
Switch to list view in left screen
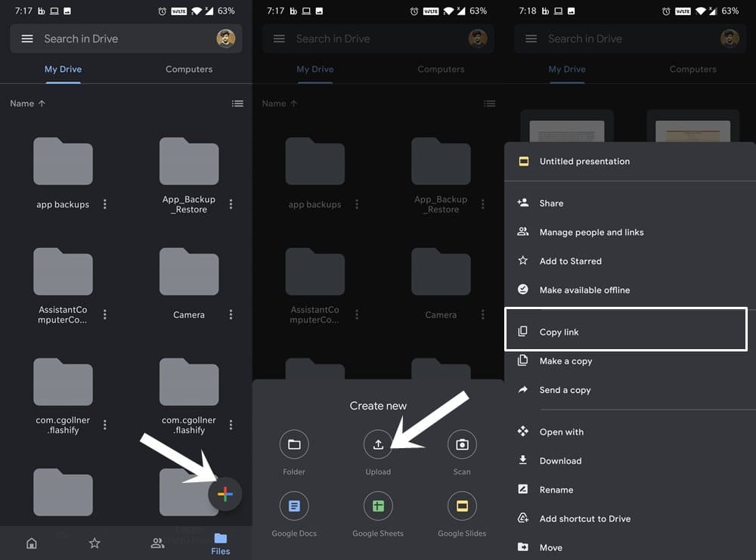click(x=237, y=104)
